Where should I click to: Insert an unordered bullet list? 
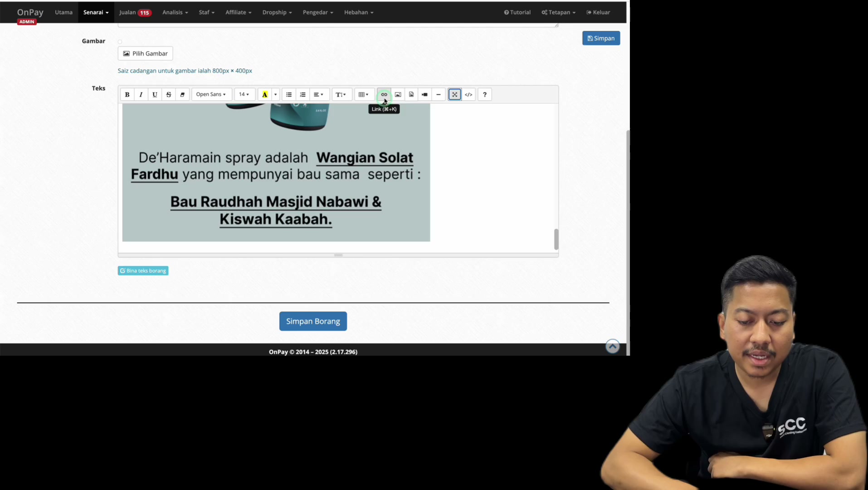(289, 94)
